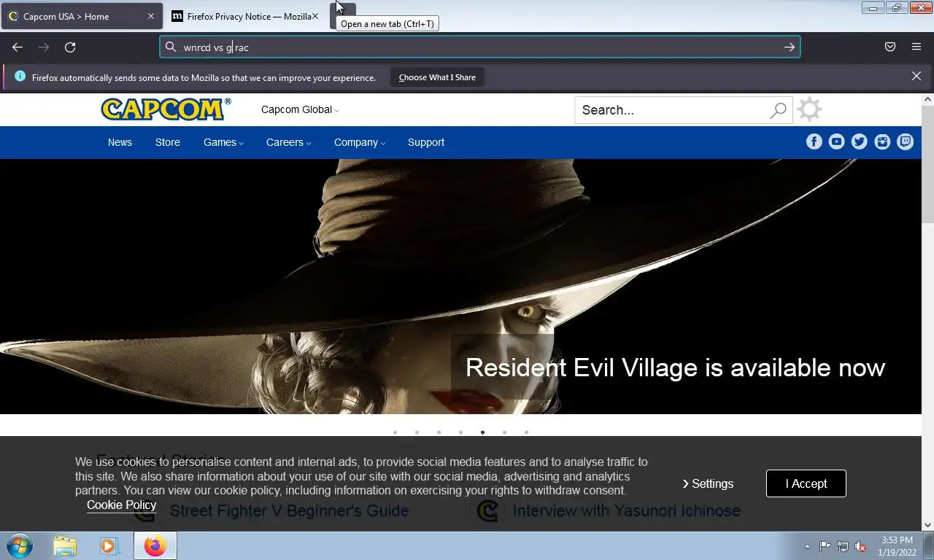Expand the Careers menu

tap(288, 142)
